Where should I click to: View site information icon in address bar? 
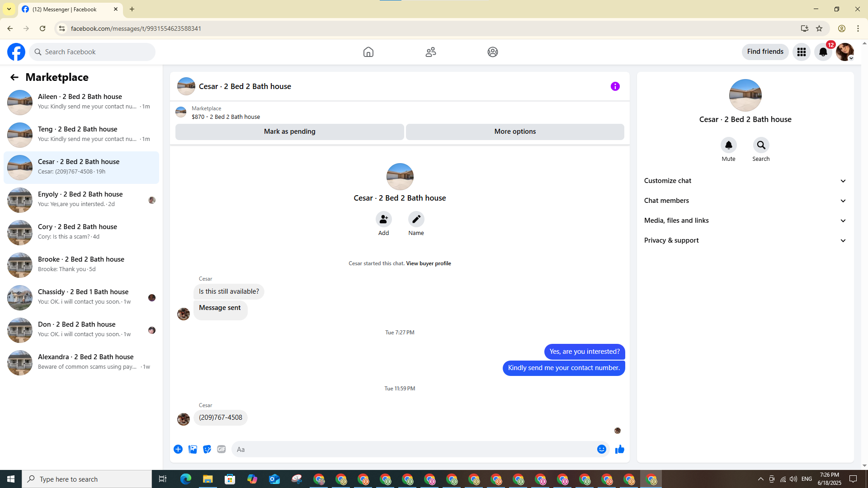coord(62,28)
